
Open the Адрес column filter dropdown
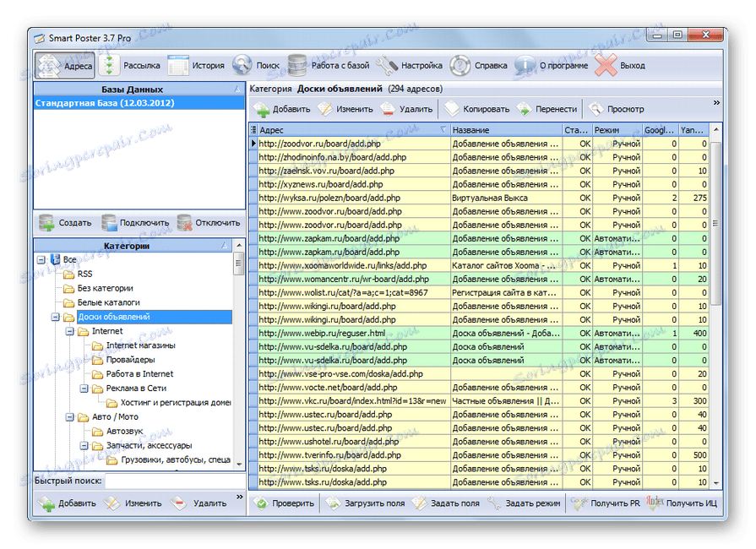[x=443, y=130]
